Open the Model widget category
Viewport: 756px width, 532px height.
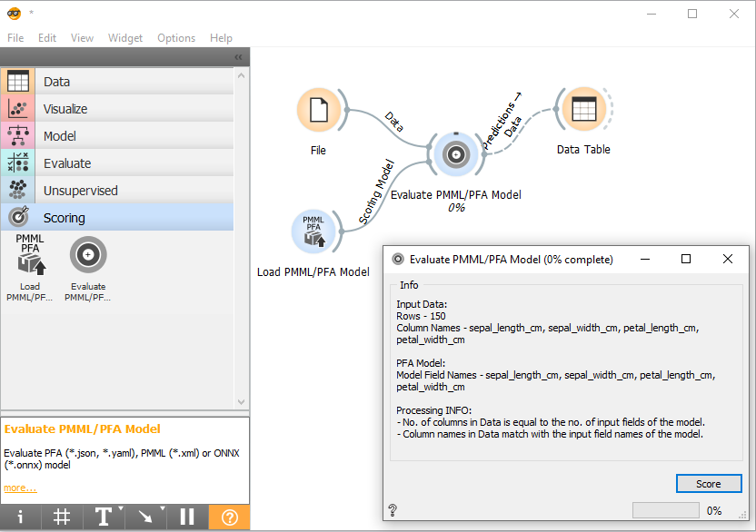coord(117,136)
